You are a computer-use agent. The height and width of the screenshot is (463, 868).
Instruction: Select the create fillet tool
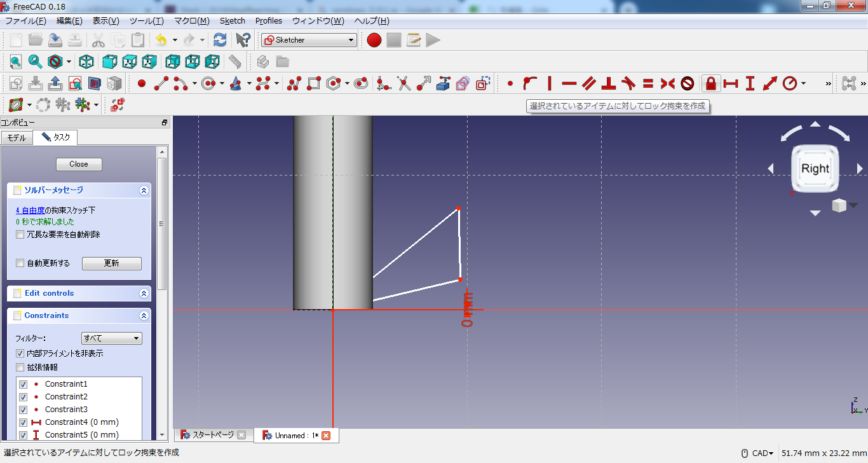383,83
